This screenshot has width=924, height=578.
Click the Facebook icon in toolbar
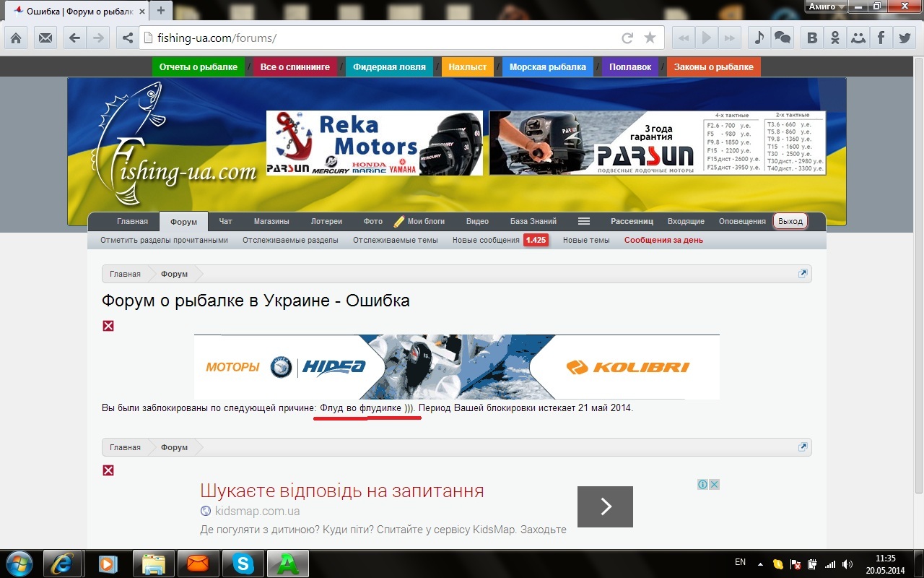pyautogui.click(x=881, y=38)
